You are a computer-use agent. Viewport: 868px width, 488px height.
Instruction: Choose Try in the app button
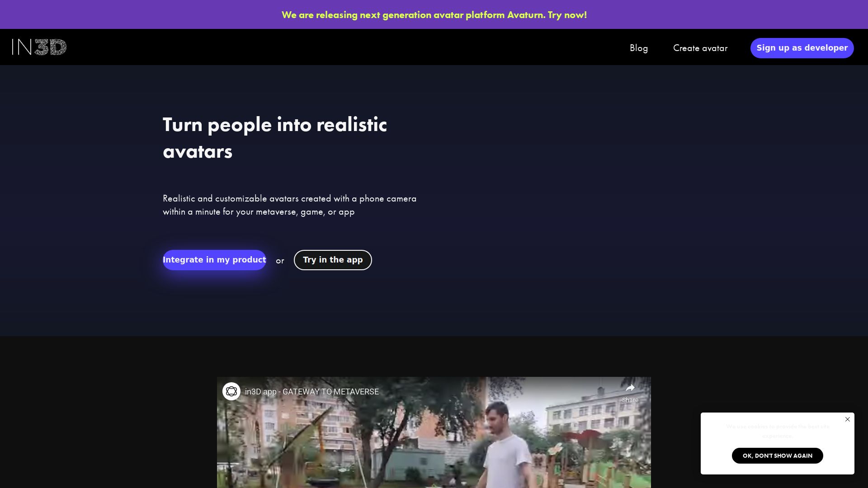coord(333,260)
